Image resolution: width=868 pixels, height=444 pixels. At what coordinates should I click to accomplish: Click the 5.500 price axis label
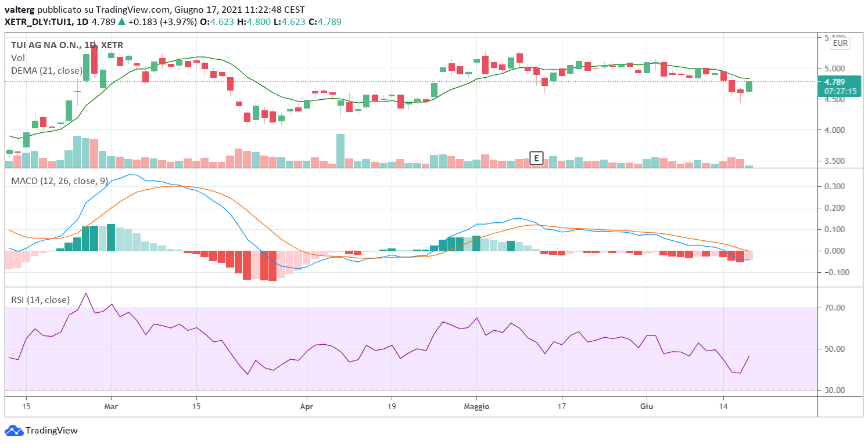point(834,37)
